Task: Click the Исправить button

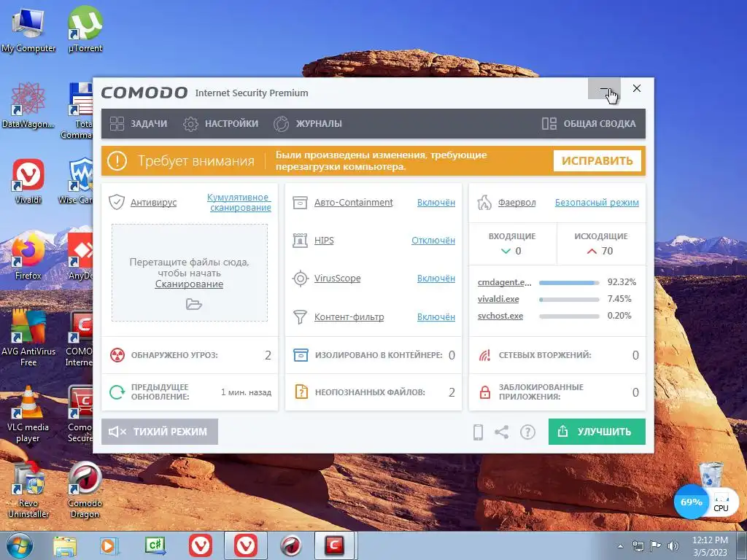Action: click(597, 161)
